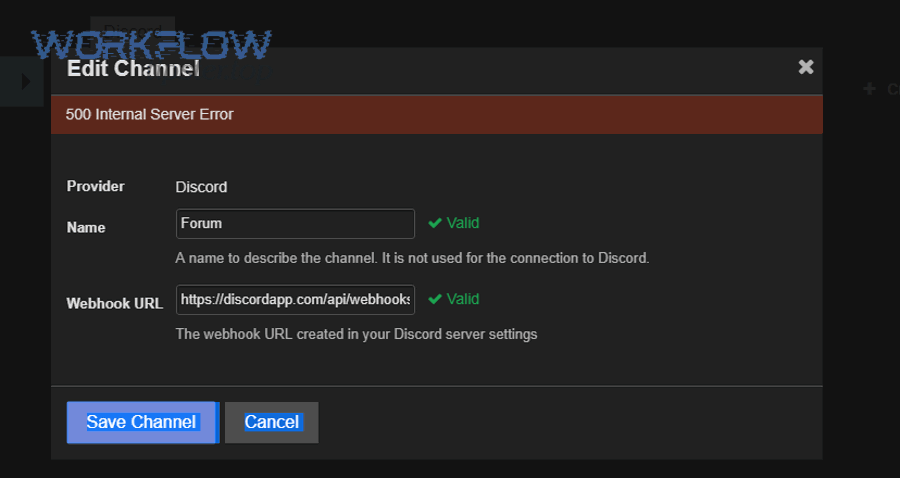Click the Name field description help text
Image resolution: width=900 pixels, height=478 pixels.
coord(412,258)
